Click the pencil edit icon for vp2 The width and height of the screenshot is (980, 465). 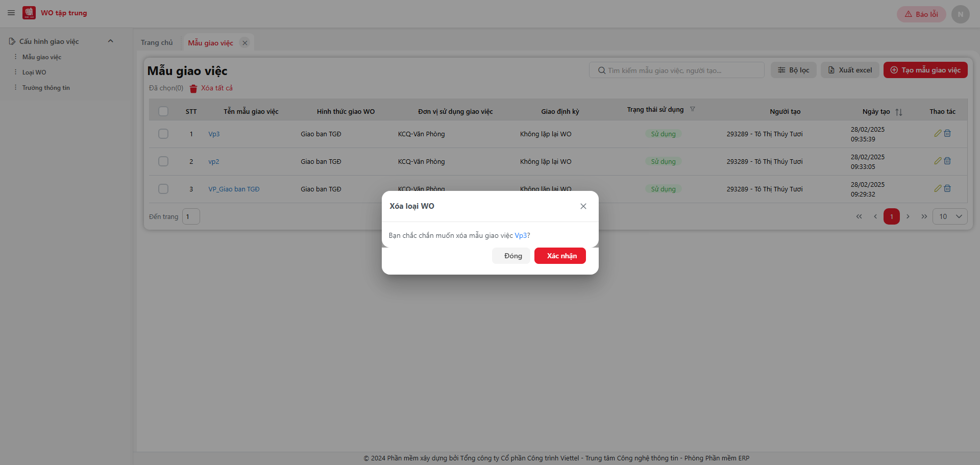pyautogui.click(x=938, y=161)
